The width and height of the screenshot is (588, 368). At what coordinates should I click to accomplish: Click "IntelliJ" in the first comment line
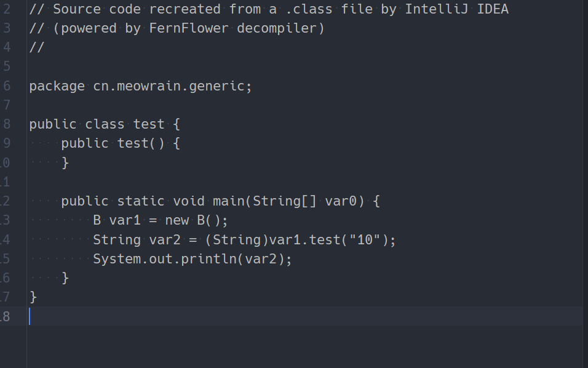pyautogui.click(x=437, y=9)
